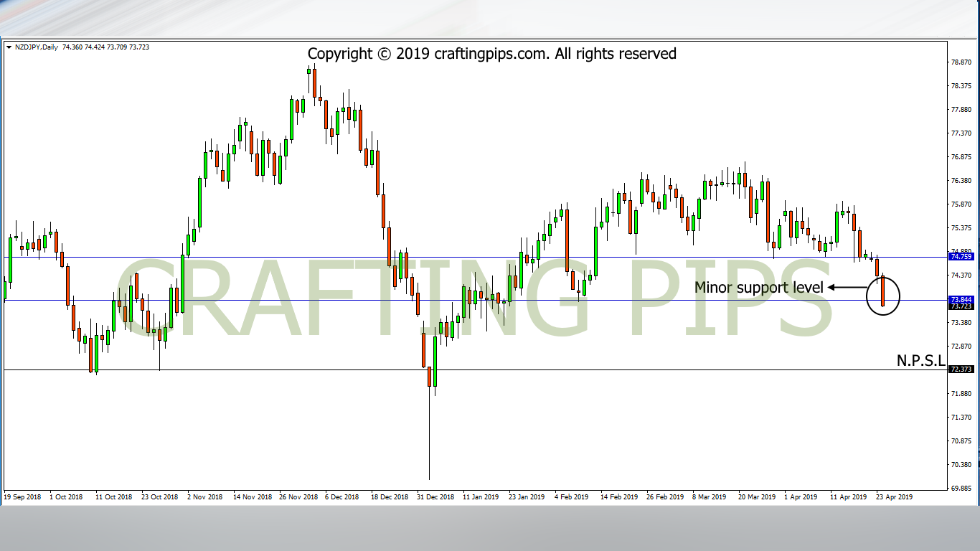Click price scale value 69.885
Screen dimensions: 980x551
click(961, 489)
